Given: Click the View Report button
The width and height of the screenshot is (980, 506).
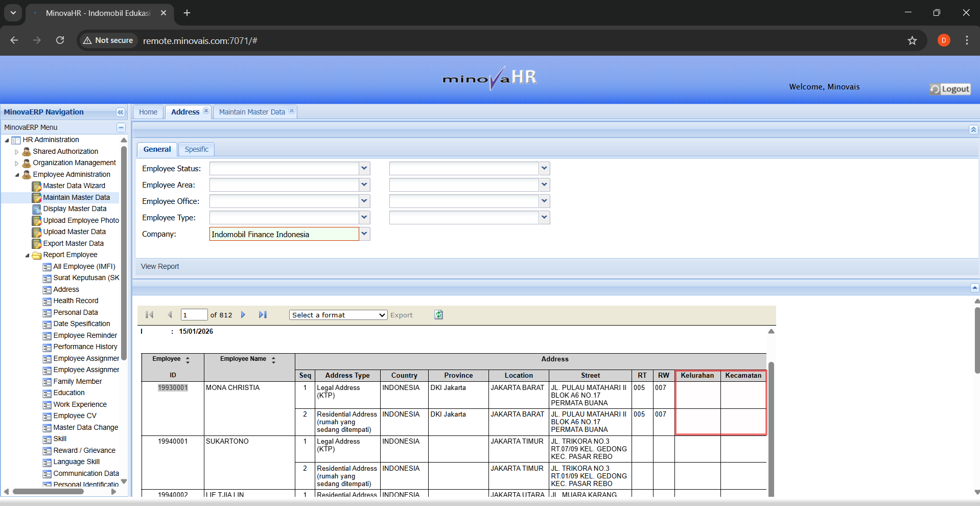Looking at the screenshot, I should 160,266.
